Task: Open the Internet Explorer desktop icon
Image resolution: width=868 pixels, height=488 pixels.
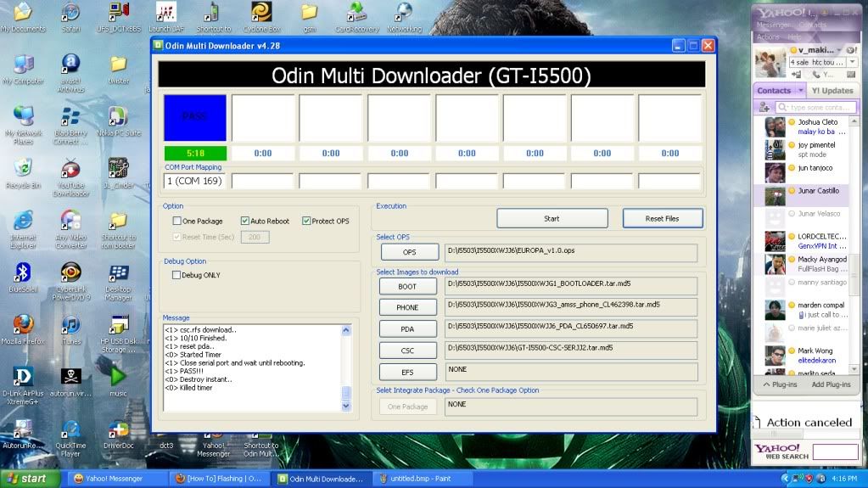Action: click(x=23, y=229)
